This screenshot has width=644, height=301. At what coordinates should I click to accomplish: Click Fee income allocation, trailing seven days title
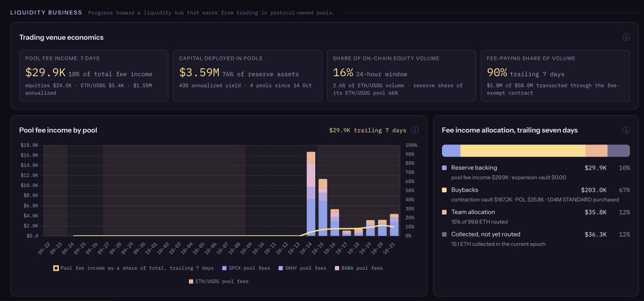point(509,130)
